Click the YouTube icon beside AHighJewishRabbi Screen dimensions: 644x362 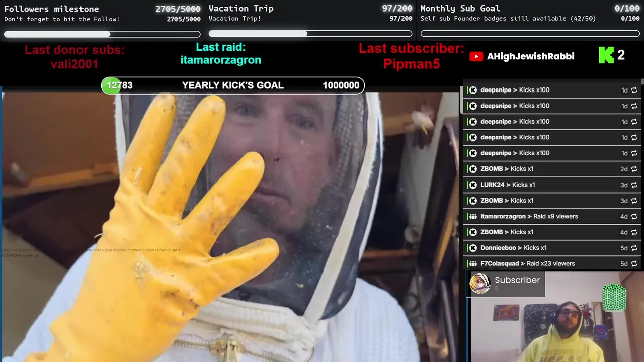[x=476, y=56]
